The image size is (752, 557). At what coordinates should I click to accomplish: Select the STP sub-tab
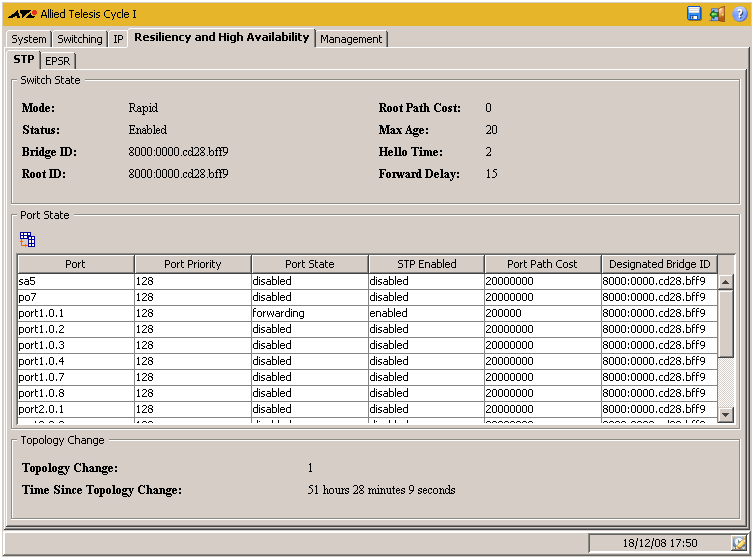24,59
